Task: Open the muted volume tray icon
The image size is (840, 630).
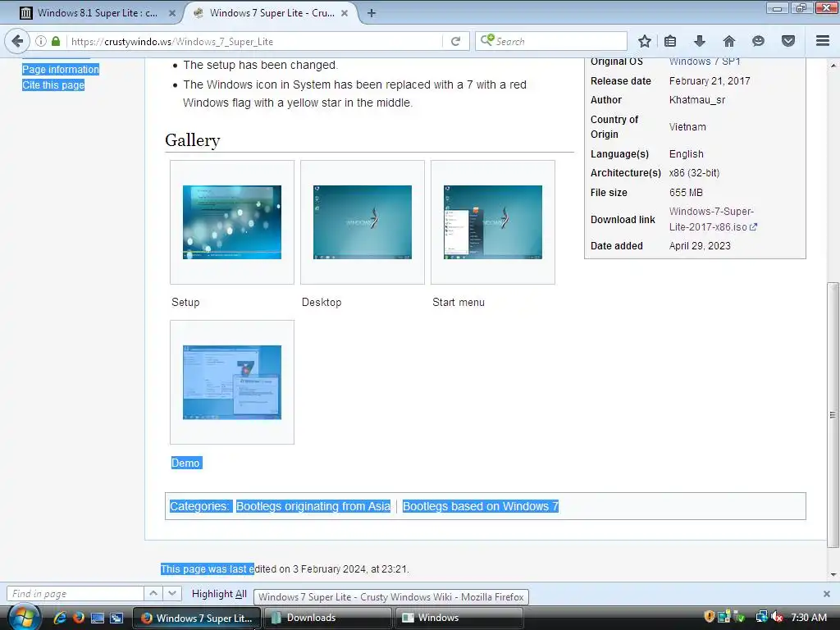Action: coord(777,617)
